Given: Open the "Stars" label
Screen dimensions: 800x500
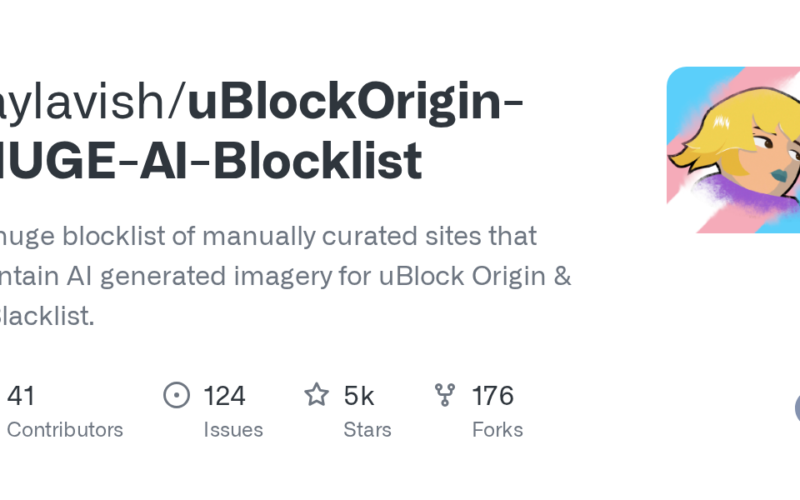Looking at the screenshot, I should tap(367, 430).
